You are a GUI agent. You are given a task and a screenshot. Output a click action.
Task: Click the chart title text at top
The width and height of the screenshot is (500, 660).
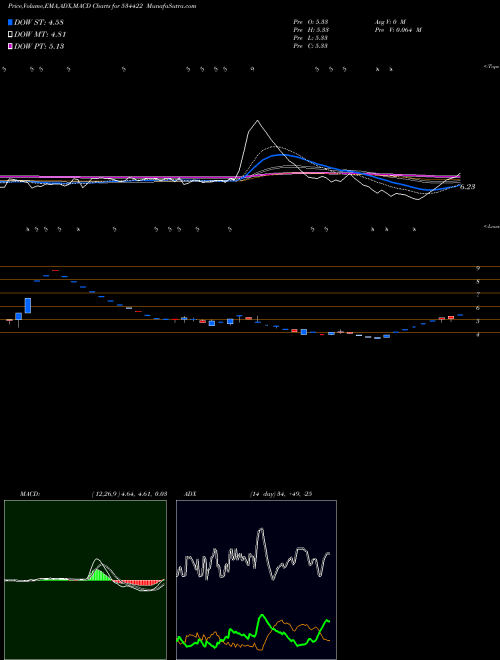coord(102,6)
